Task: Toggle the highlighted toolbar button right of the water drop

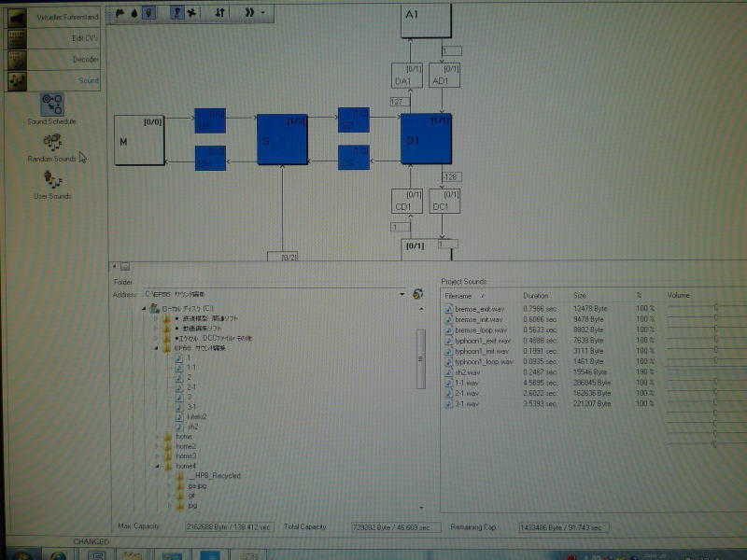Action: click(148, 13)
